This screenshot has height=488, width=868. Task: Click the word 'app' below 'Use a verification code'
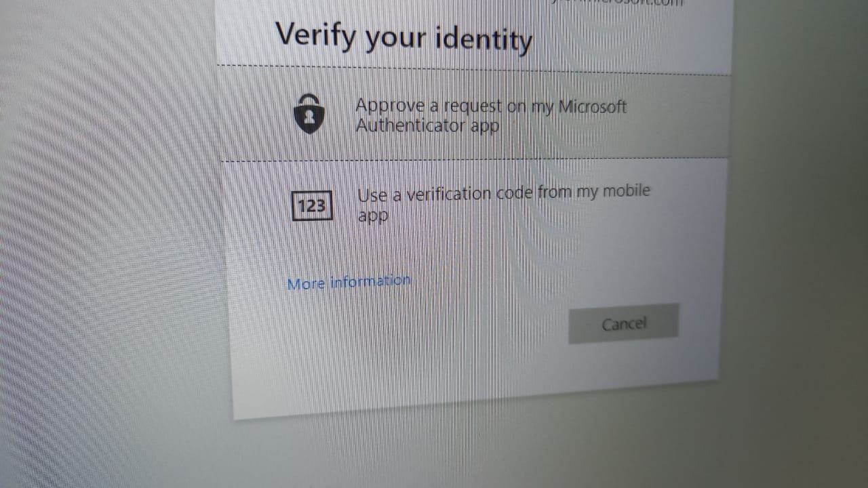(372, 217)
